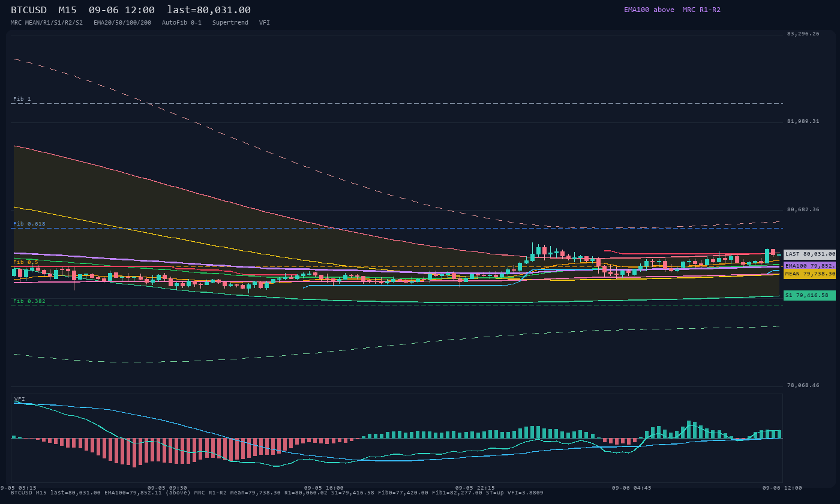840x504 pixels.
Task: Click the '09-06 12:00' time axis label
Action: (782, 488)
